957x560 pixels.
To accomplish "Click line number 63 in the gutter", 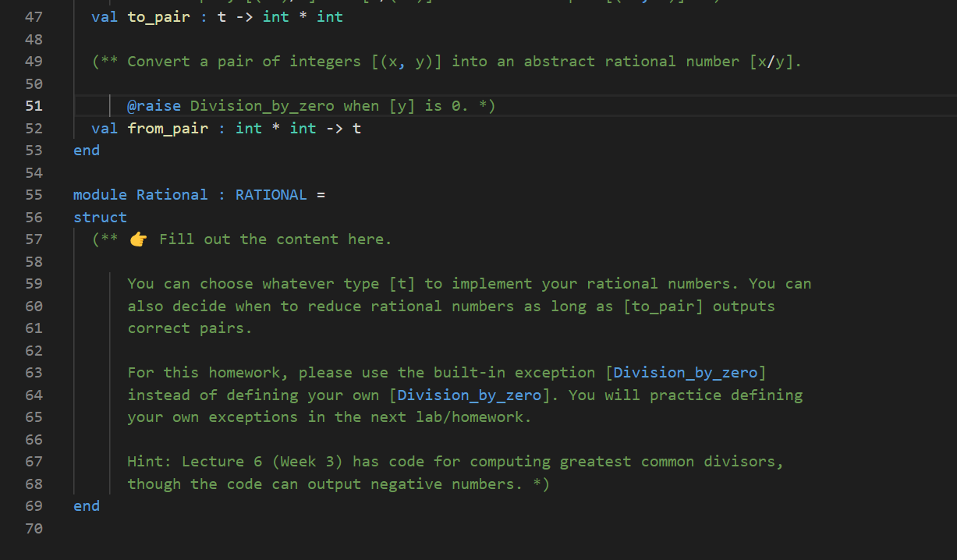I will 34,372.
